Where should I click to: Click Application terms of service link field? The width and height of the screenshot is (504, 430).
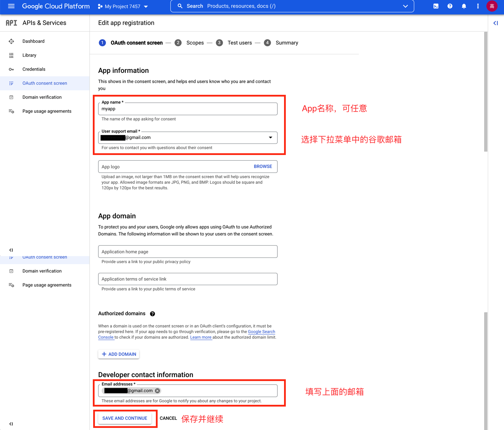coord(188,279)
